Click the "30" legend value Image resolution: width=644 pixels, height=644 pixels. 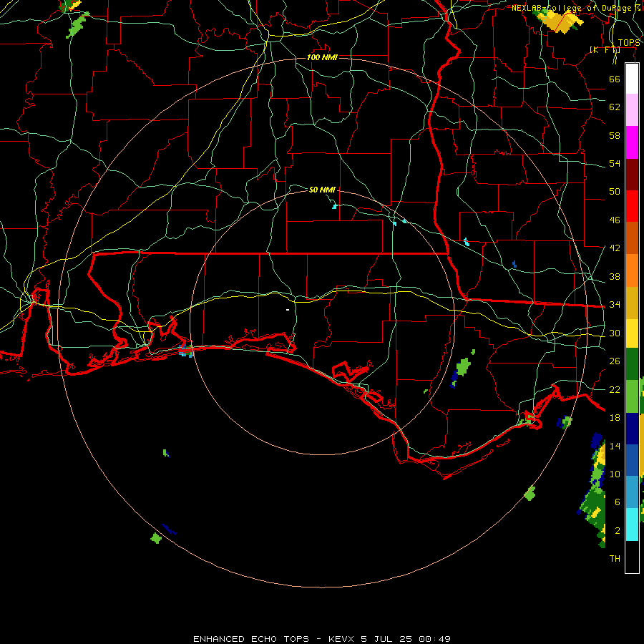point(615,333)
